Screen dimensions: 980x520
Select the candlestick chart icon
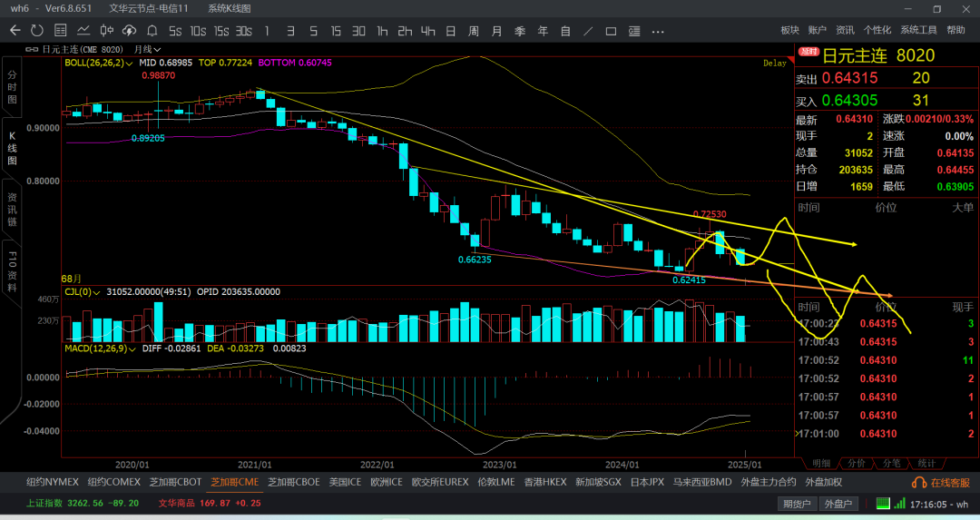coord(107,31)
